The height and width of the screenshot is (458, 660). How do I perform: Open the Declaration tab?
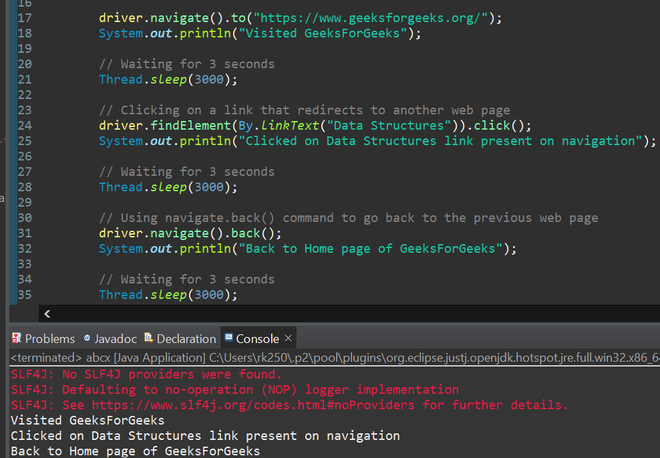tap(180, 338)
